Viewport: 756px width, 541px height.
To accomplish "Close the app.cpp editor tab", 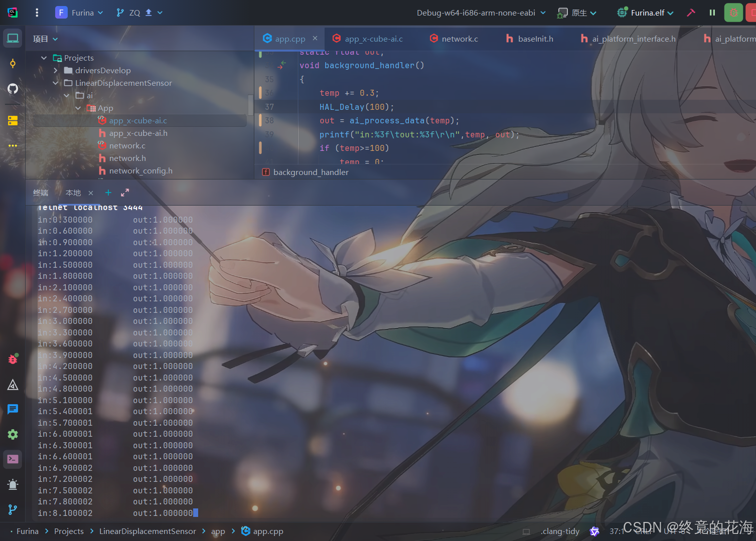I will coord(315,38).
